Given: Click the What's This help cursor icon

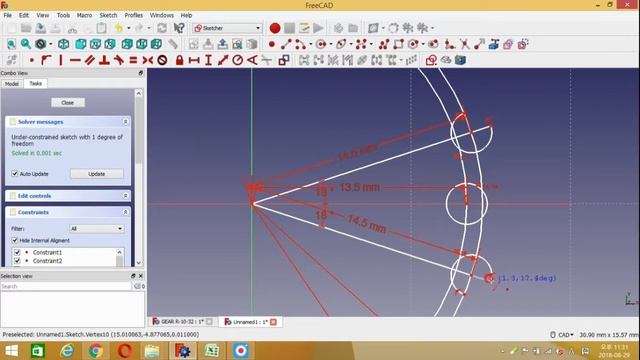Looking at the screenshot, I should [x=179, y=28].
